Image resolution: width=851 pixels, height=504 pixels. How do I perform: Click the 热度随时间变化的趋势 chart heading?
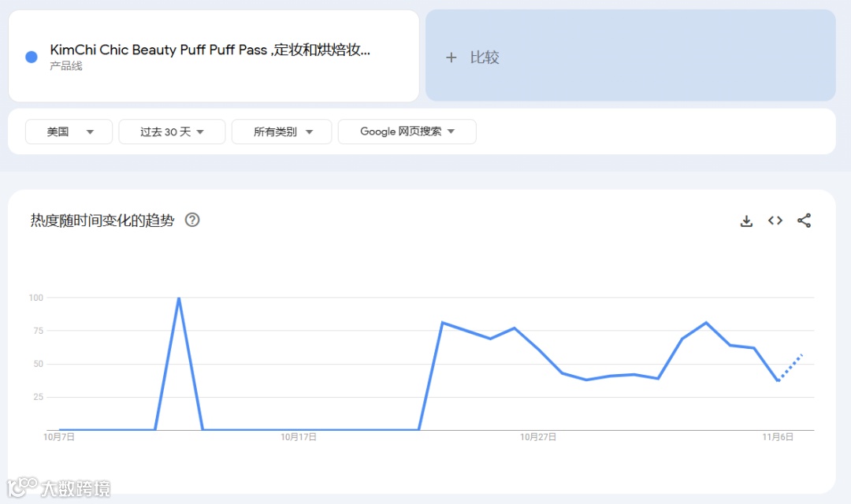pos(102,220)
